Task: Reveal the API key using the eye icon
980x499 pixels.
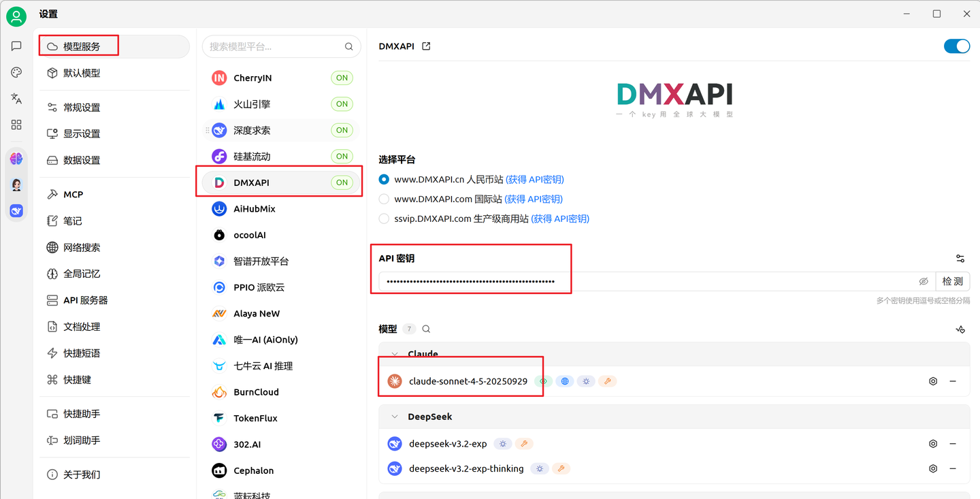Action: 924,281
